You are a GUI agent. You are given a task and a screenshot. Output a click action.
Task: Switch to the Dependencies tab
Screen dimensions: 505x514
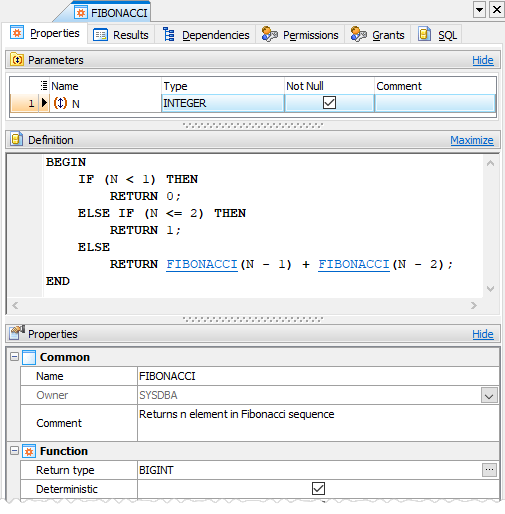(x=205, y=35)
